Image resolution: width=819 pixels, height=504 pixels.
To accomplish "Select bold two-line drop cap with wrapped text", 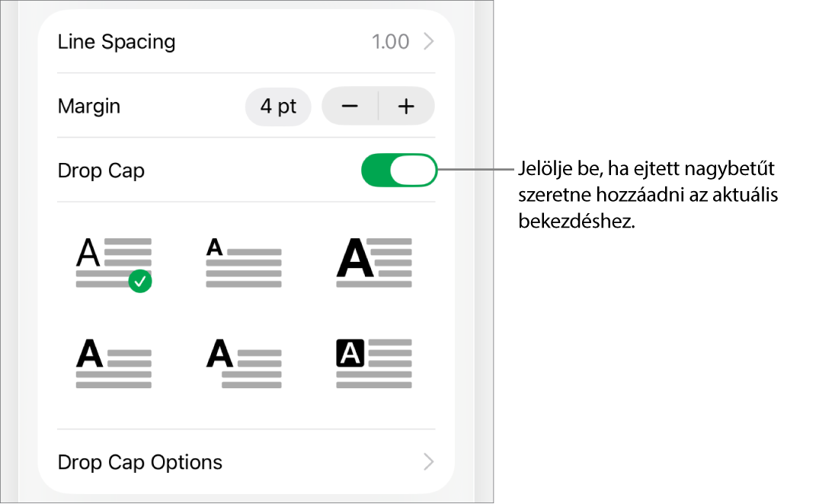I will (114, 364).
